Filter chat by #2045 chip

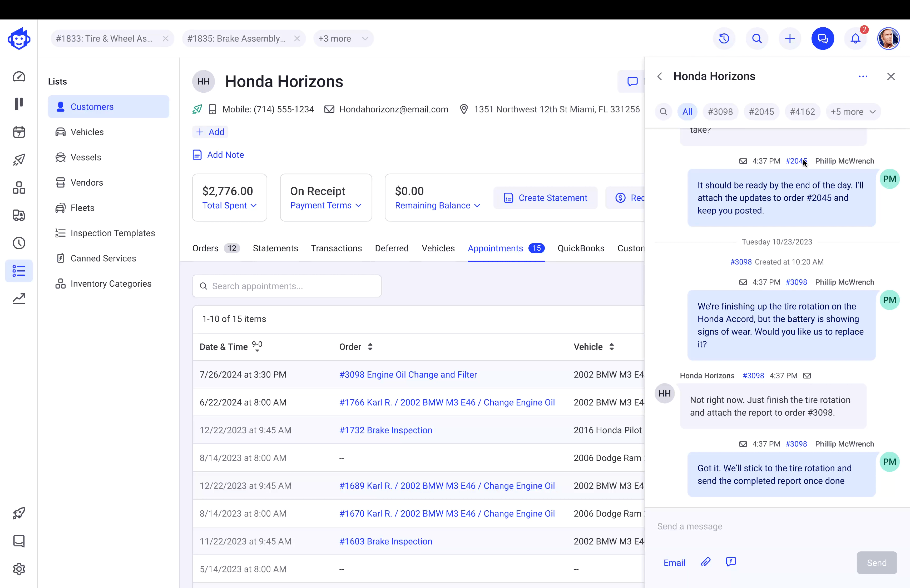[761, 112]
